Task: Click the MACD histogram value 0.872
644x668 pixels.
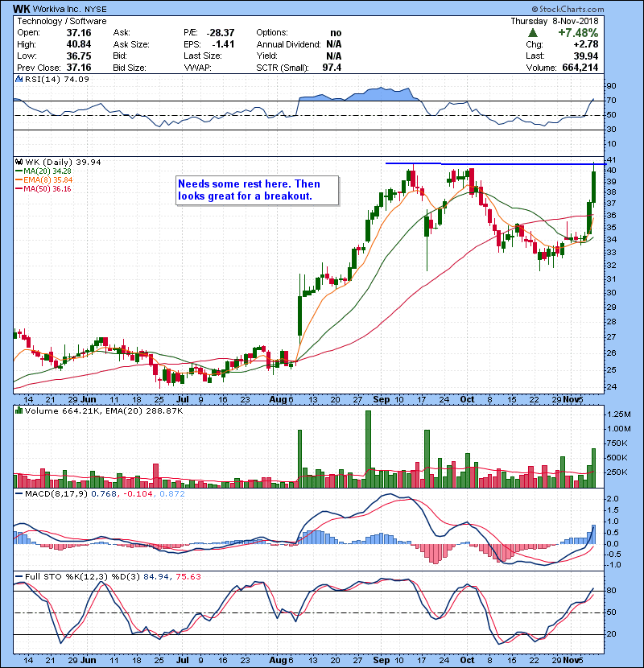Action: (x=172, y=493)
